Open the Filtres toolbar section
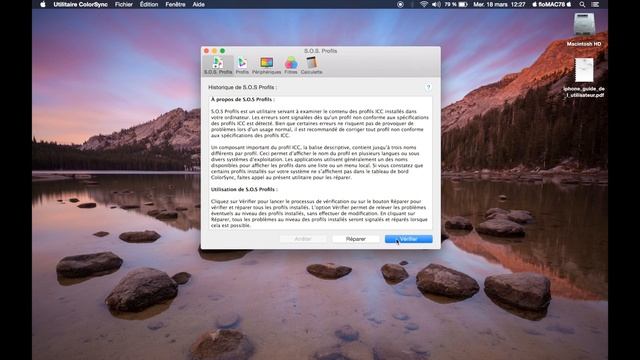Viewport: 640px width, 360px height. 291,65
